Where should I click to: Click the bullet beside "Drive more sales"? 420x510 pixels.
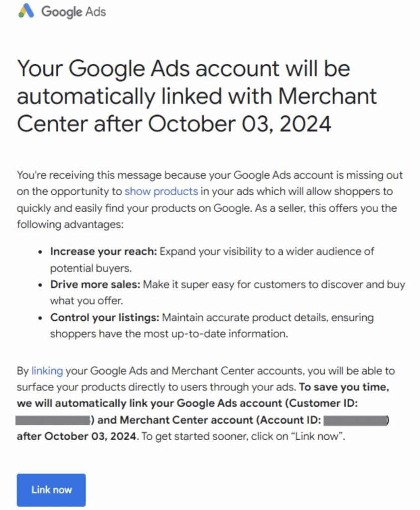40,285
